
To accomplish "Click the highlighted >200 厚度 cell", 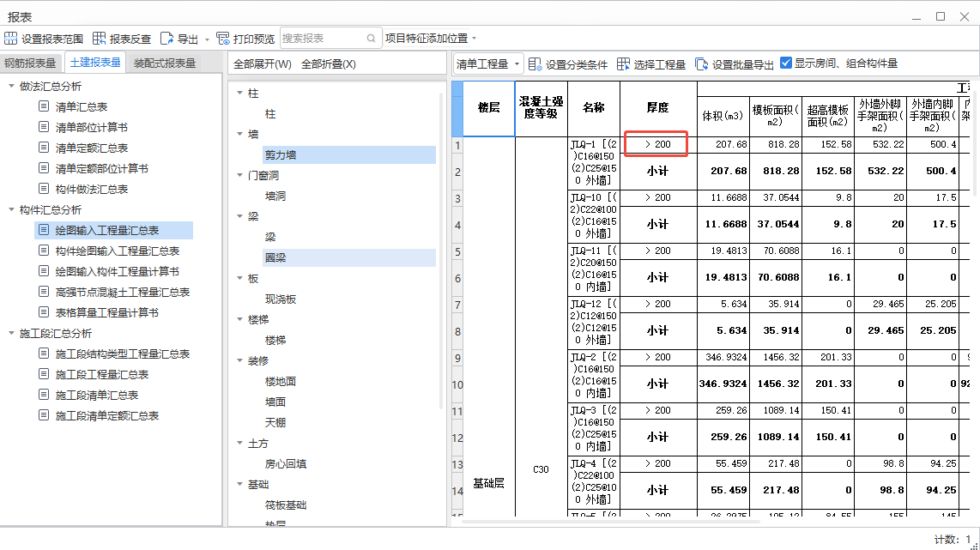I will tap(656, 143).
